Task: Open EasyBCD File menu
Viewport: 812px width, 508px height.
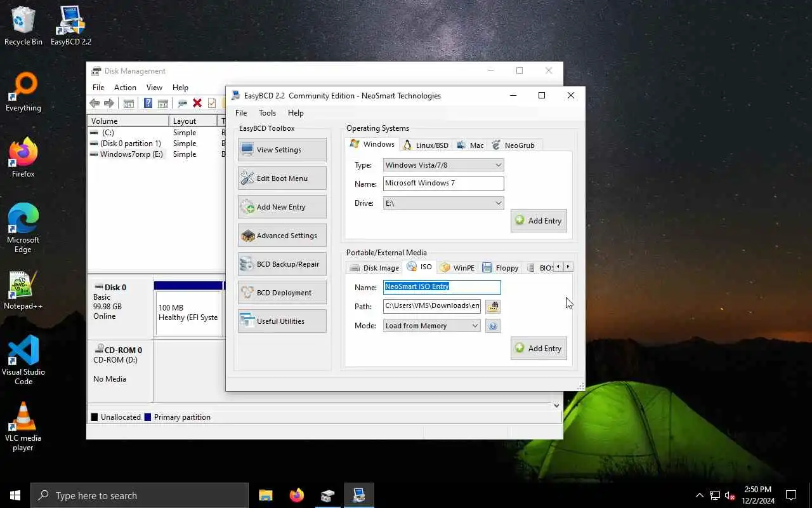Action: (241, 113)
